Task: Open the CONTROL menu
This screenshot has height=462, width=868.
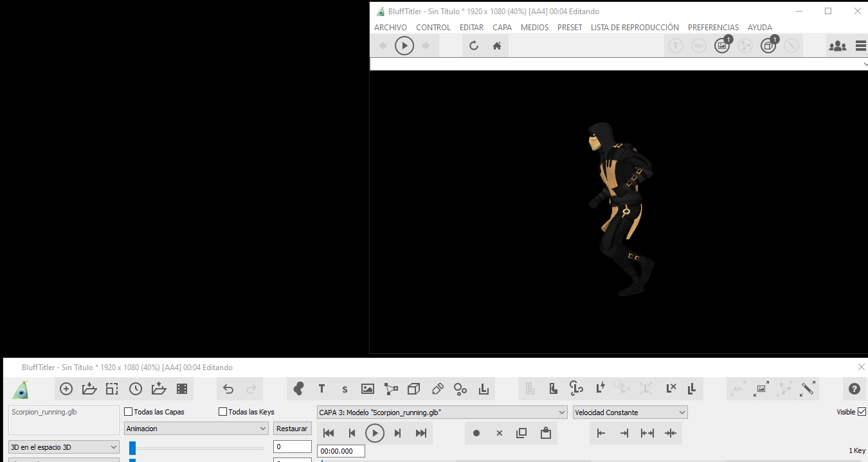Action: [x=433, y=28]
